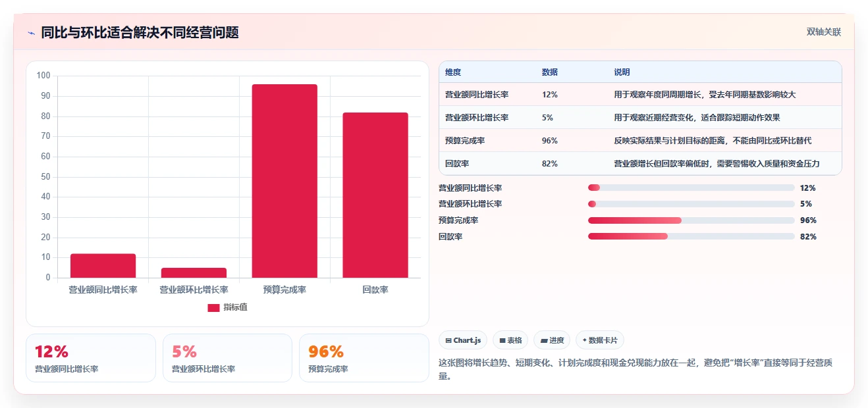
Task: Click the 数据 column header
Action: [550, 72]
